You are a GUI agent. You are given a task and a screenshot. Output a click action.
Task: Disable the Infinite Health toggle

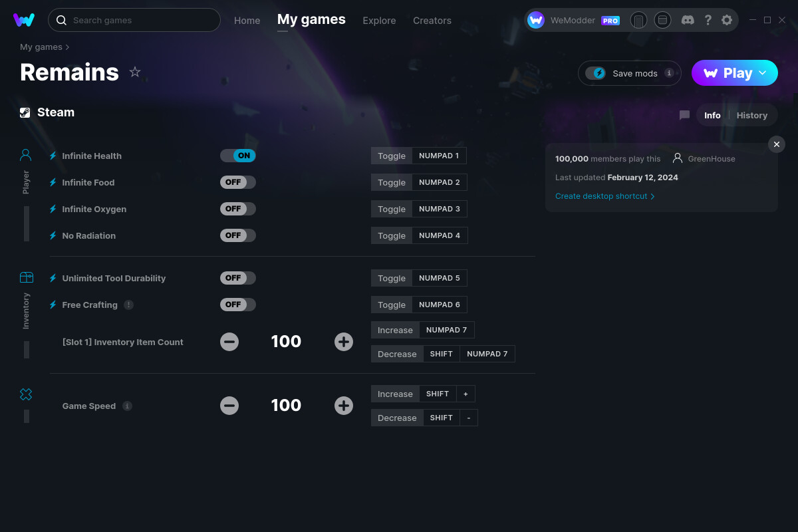click(x=237, y=155)
